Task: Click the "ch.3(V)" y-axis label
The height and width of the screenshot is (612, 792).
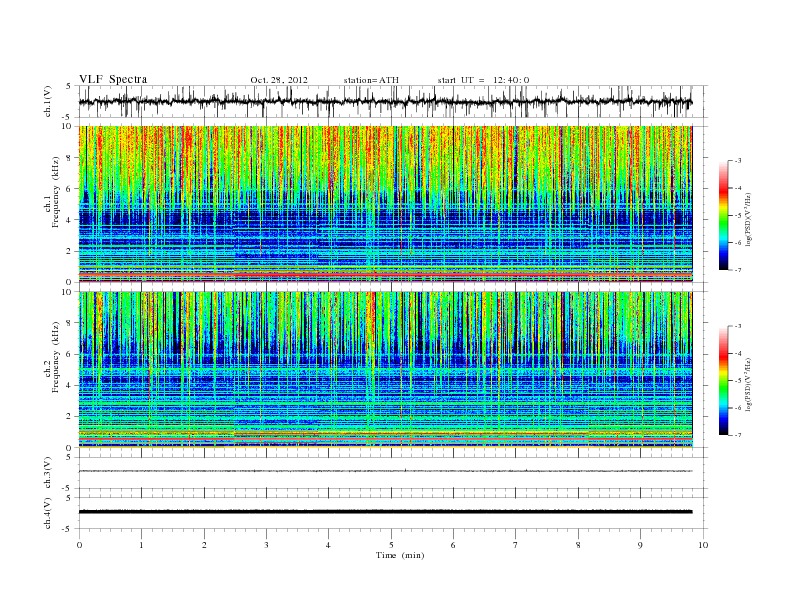Action: coord(48,472)
